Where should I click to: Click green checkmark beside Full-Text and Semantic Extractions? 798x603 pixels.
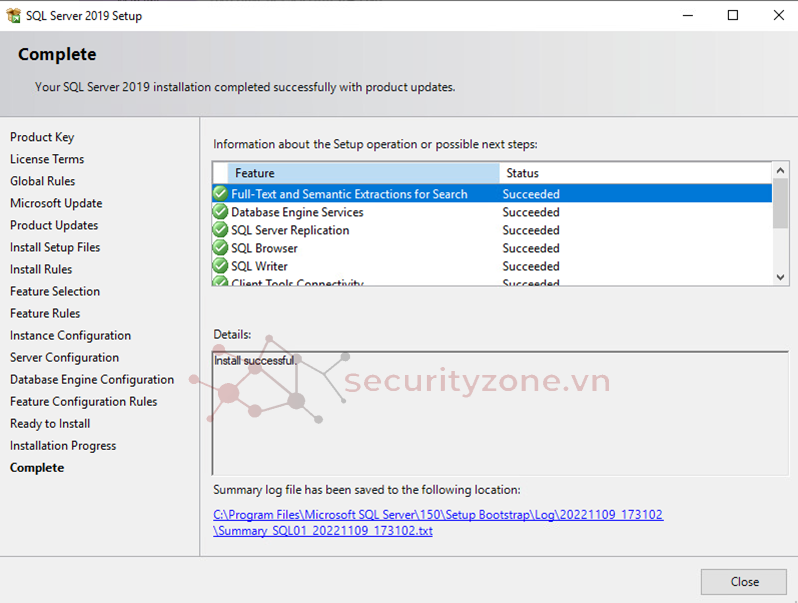click(x=220, y=194)
